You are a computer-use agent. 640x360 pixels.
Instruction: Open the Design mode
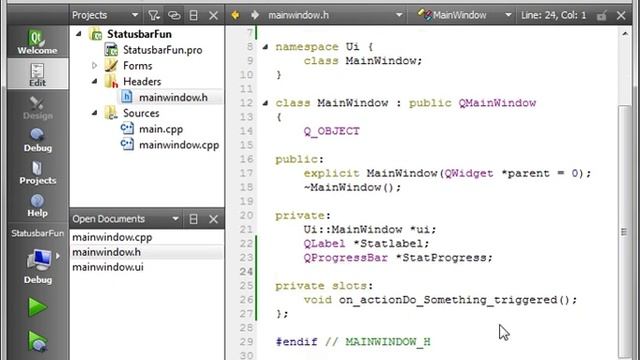pyautogui.click(x=37, y=107)
